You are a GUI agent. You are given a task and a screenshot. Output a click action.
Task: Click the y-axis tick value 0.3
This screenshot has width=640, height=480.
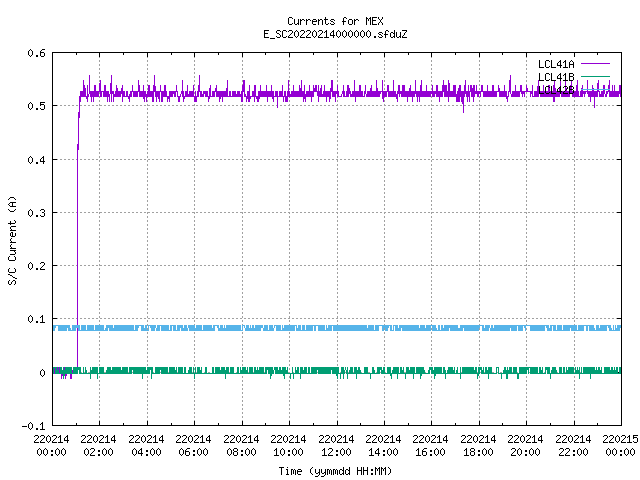[36, 213]
